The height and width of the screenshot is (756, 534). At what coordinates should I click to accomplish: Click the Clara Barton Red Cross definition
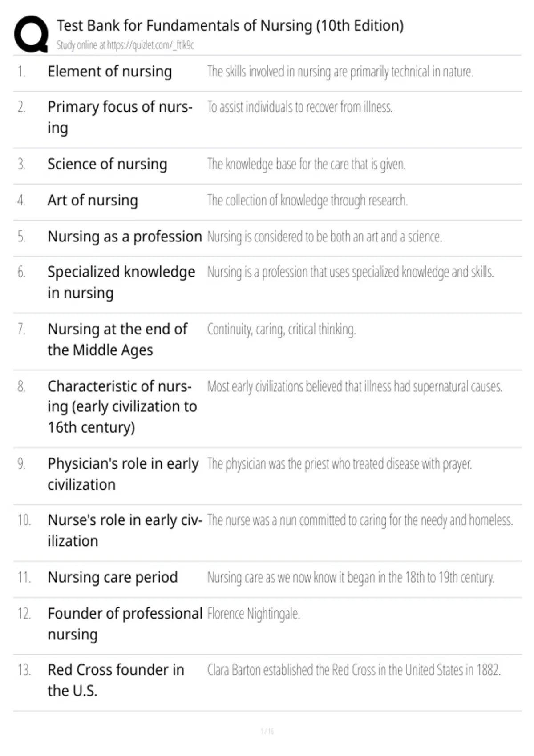tap(354, 670)
